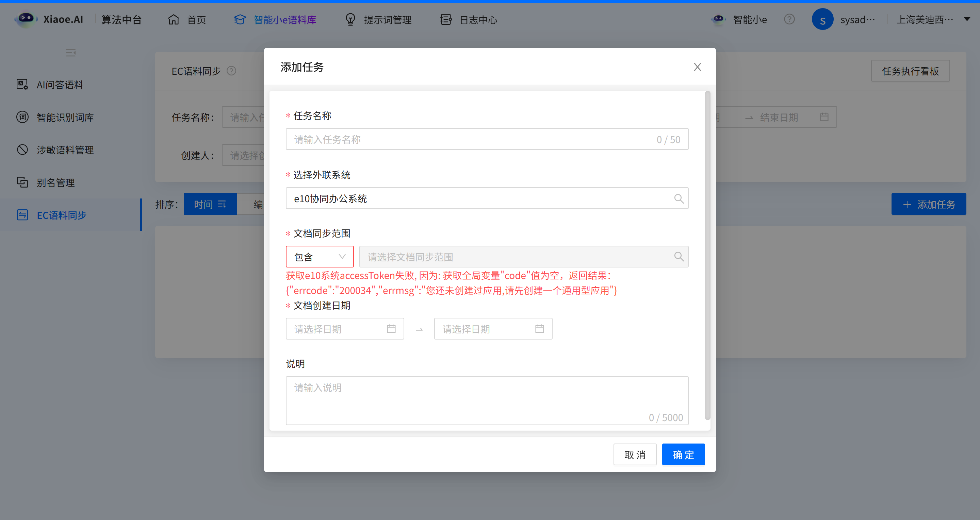Click calendar icon in end date picker
The height and width of the screenshot is (520, 980).
pyautogui.click(x=539, y=329)
